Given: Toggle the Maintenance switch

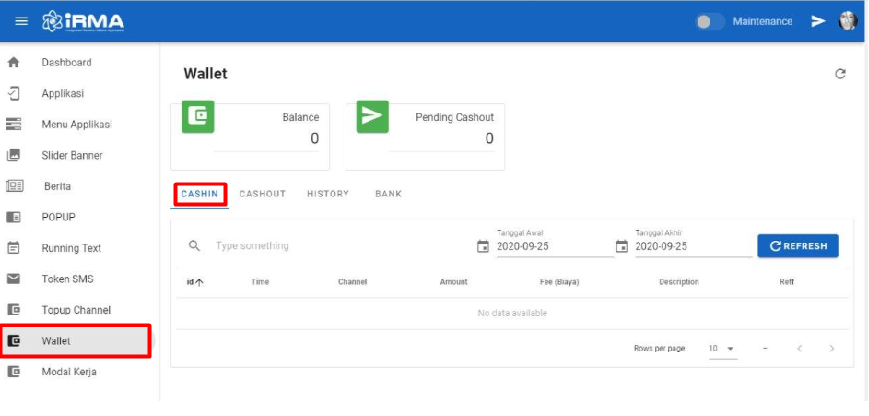Looking at the screenshot, I should (x=710, y=21).
